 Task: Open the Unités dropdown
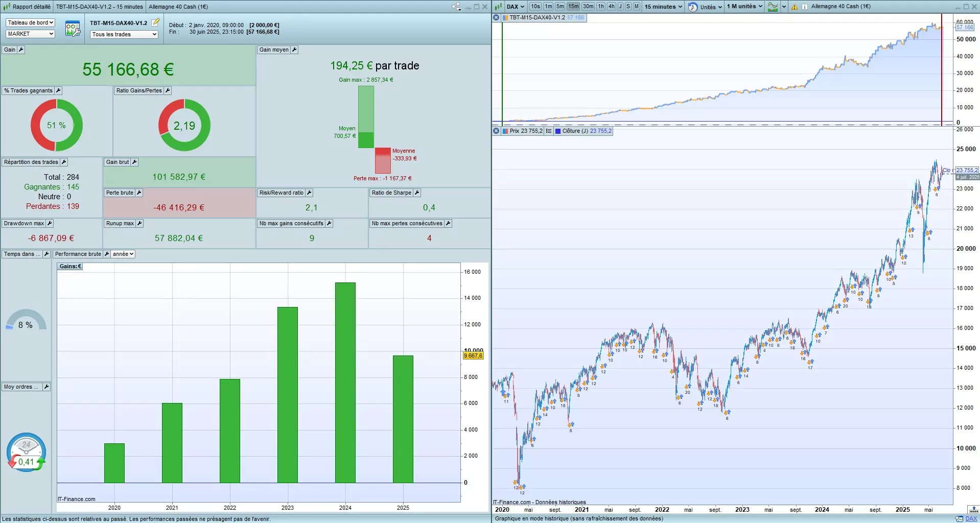pyautogui.click(x=711, y=7)
